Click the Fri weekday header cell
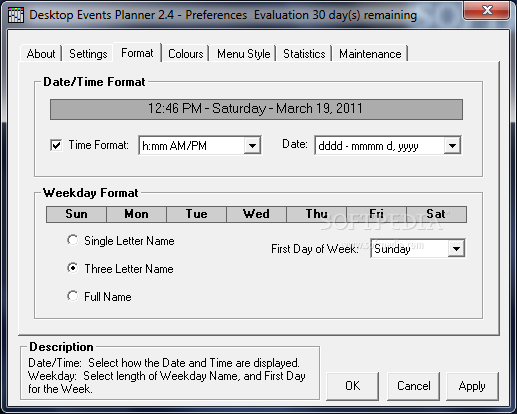517x414 pixels. click(x=377, y=214)
